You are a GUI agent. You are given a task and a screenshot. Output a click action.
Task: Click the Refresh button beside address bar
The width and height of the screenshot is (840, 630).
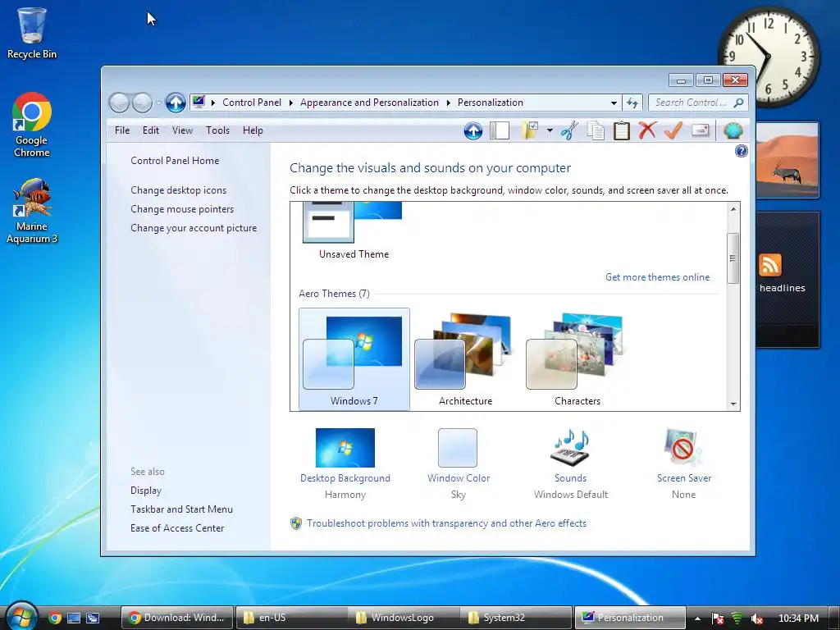point(632,103)
